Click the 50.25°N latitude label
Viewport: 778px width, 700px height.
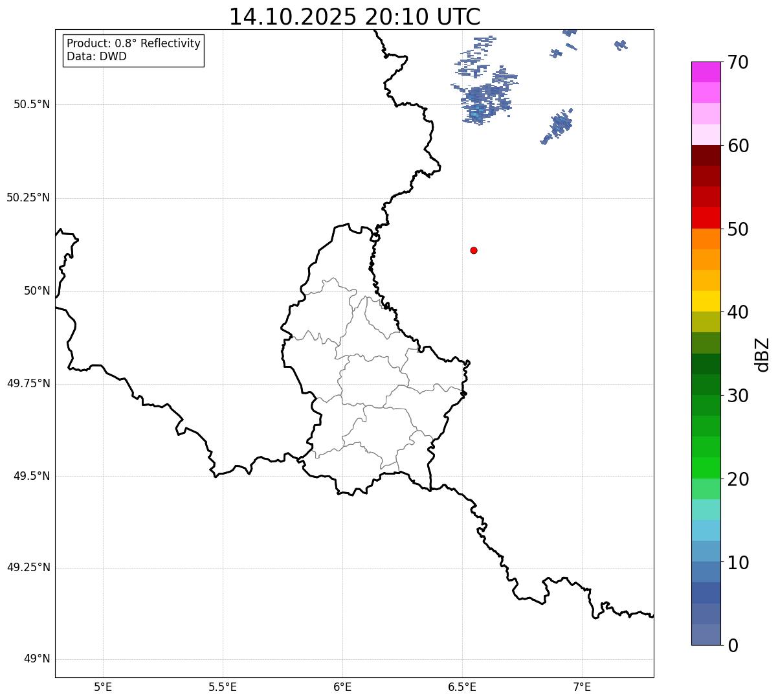tap(28, 198)
